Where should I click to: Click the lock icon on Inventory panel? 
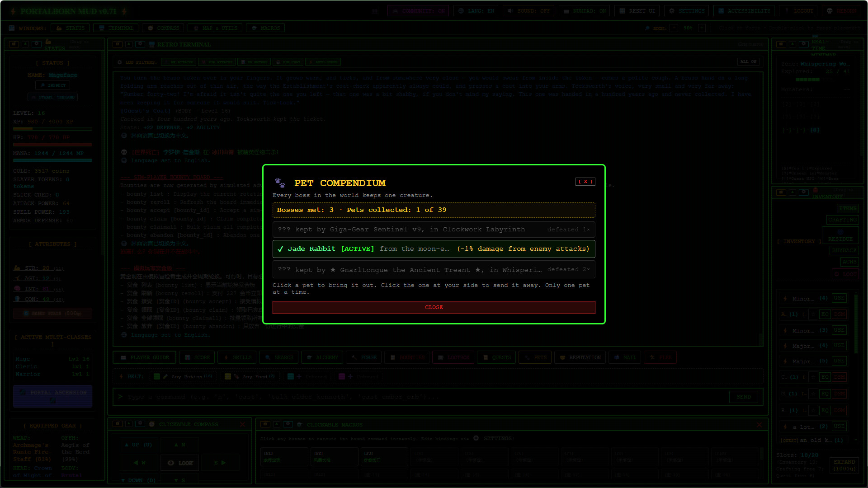click(781, 192)
